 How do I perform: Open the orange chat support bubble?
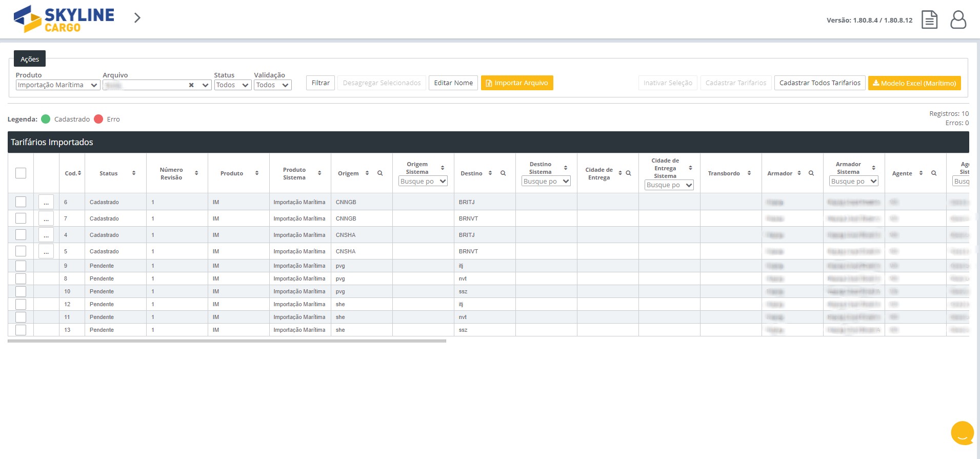tap(962, 433)
